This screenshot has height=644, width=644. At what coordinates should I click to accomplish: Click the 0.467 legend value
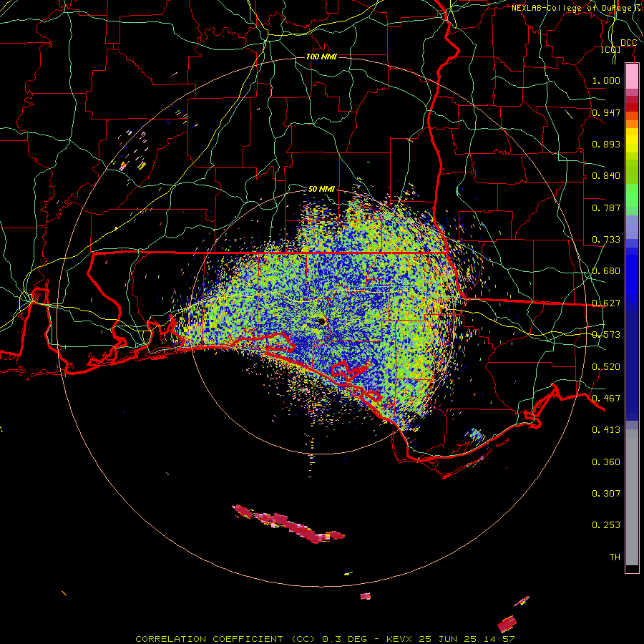pos(606,399)
